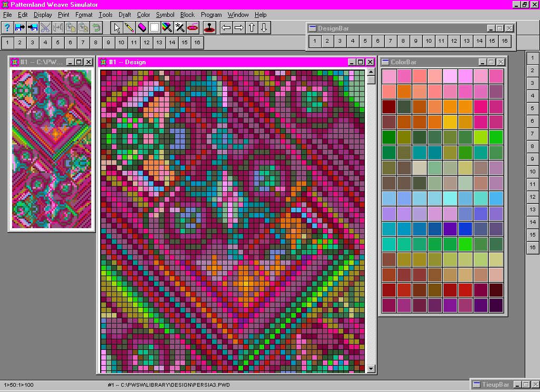Click button 10 in the DesignBar
The height and width of the screenshot is (392, 540).
point(428,41)
